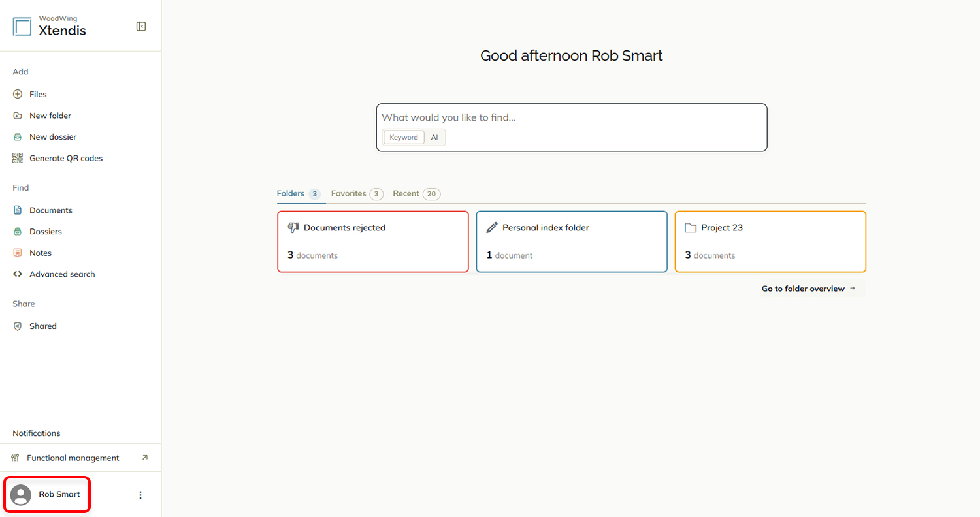Screen dimensions: 980x517
Task: Open the Documents rejected folder card
Action: [x=373, y=242]
